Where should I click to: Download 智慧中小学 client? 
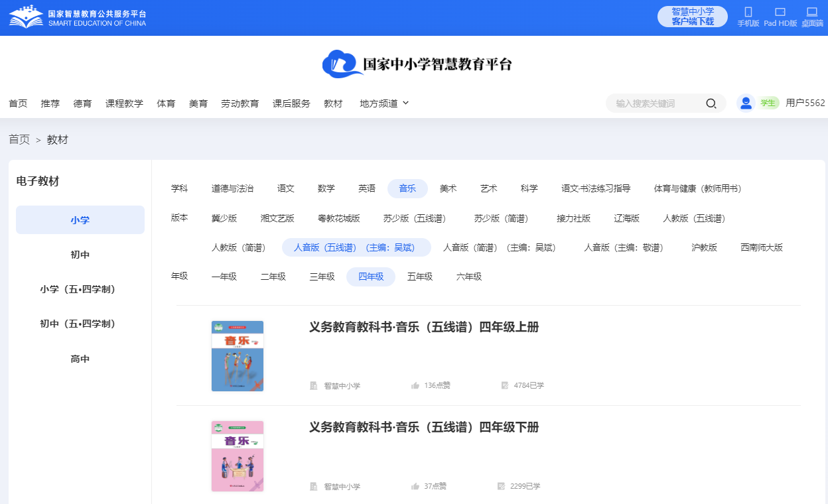(x=693, y=17)
